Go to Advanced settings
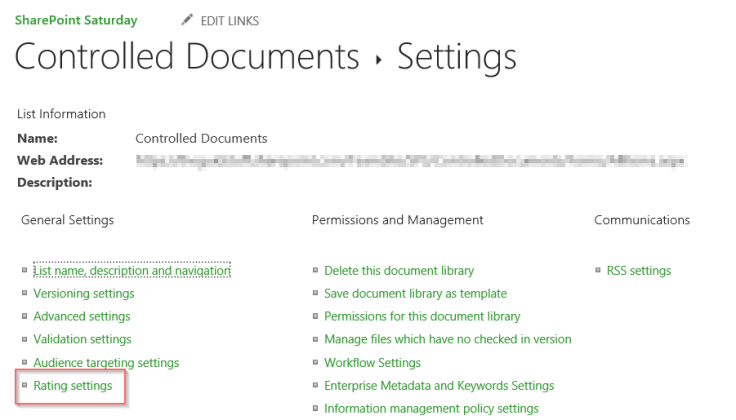Image resolution: width=736 pixels, height=420 pixels. [82, 317]
